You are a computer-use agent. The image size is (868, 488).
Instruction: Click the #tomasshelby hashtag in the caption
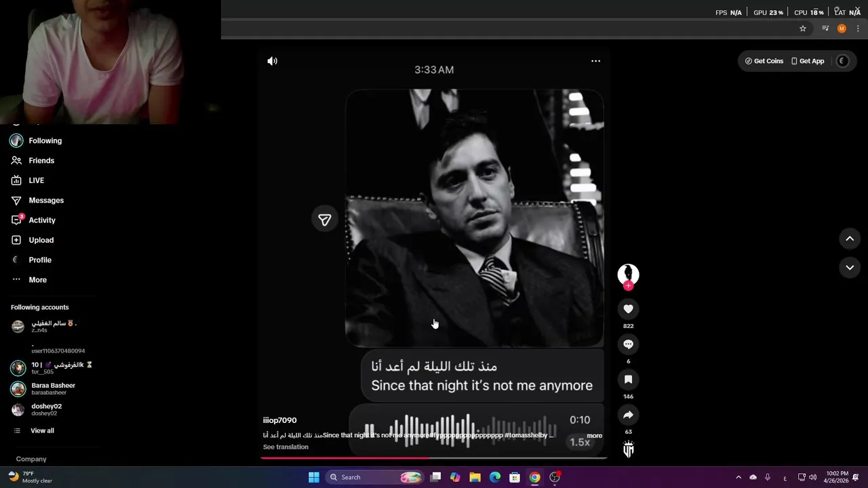click(526, 436)
